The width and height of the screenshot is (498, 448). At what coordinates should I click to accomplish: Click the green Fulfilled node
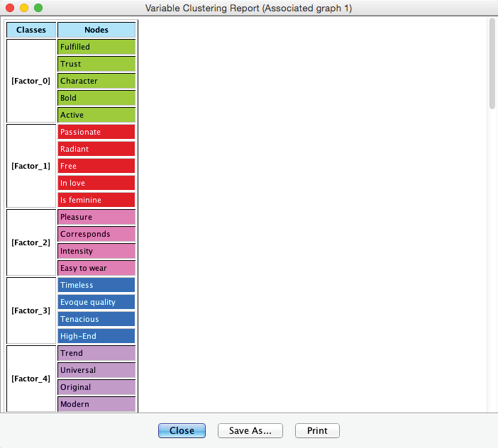(x=96, y=47)
